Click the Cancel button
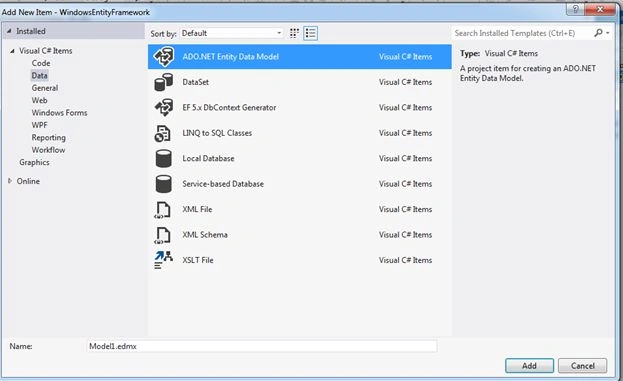This screenshot has height=381, width=623. coord(582,366)
